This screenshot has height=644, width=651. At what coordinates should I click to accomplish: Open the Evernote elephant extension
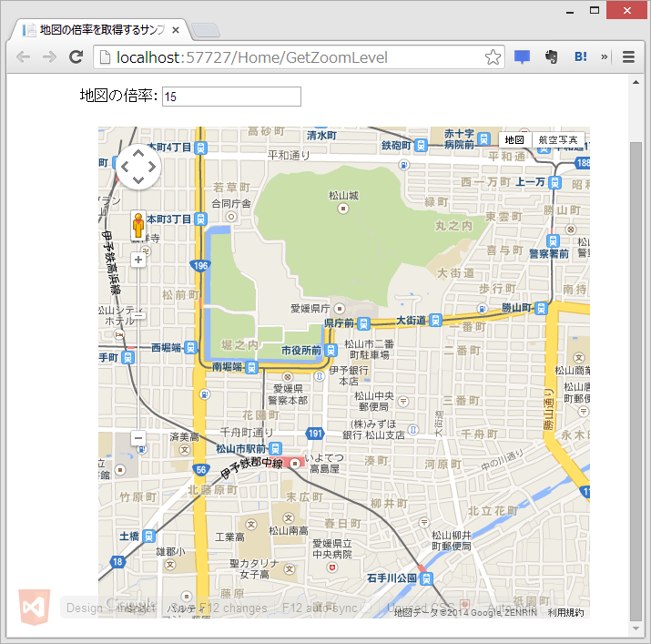552,56
